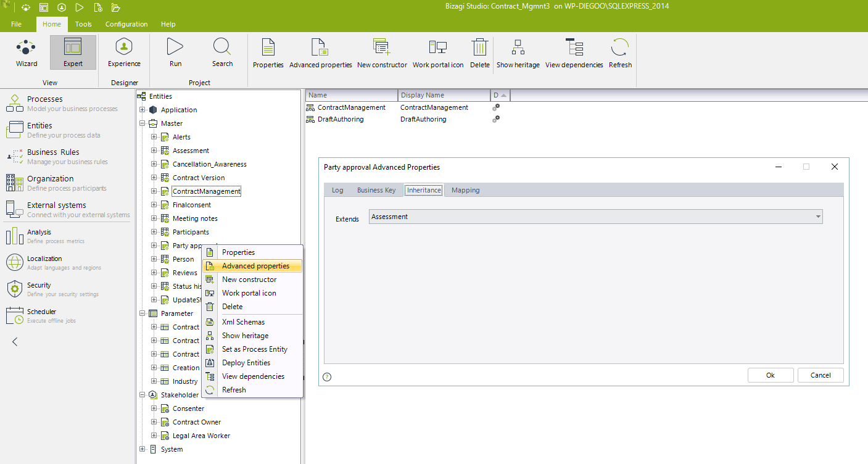
Task: Choose New constructor in context menu
Action: pyautogui.click(x=252, y=280)
